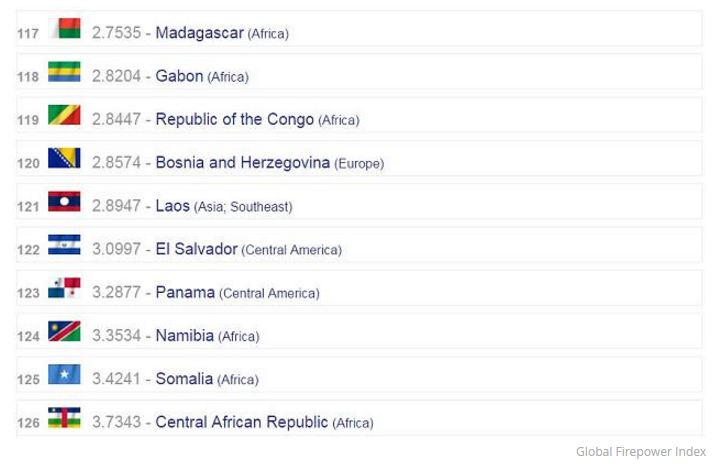Screen dimensions: 715x466
Task: Click the Madagascar flag icon
Action: click(64, 28)
